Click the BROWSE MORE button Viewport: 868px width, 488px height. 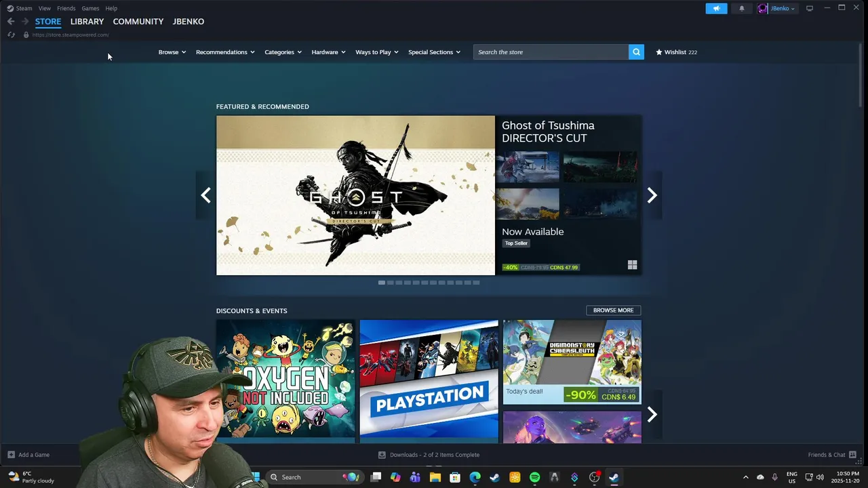(x=614, y=310)
